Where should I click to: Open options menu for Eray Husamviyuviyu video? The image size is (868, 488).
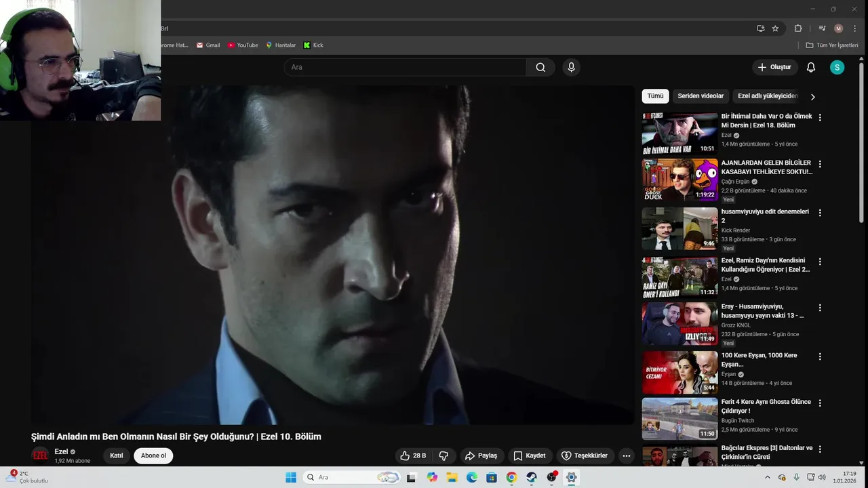click(x=820, y=308)
